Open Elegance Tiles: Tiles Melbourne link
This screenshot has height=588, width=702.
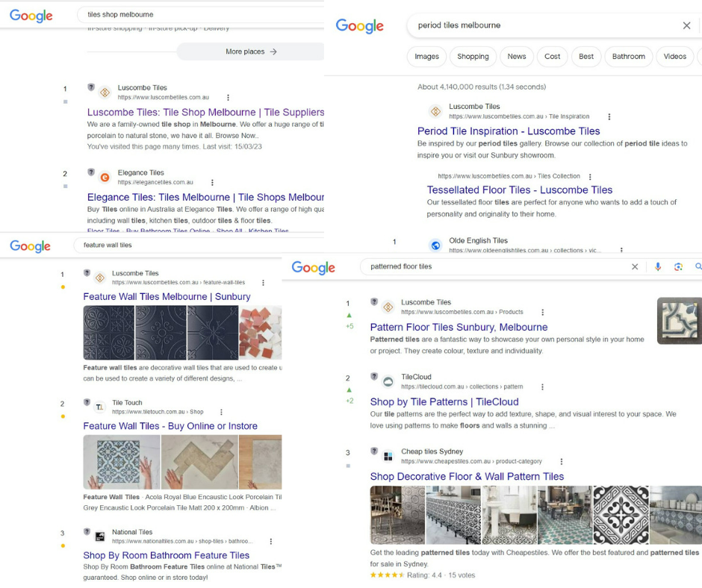tap(205, 197)
